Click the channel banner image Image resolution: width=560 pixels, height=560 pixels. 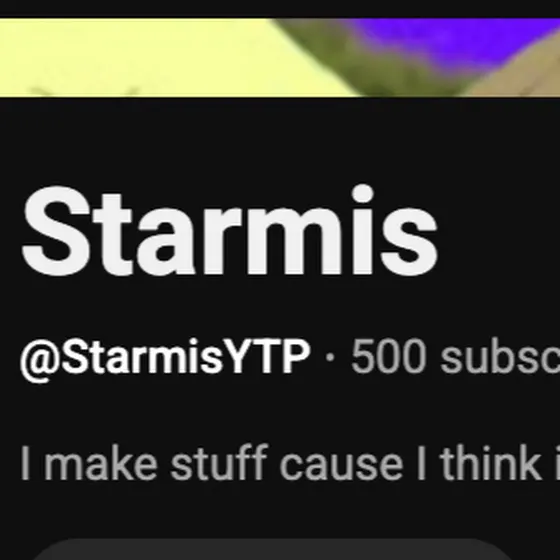coord(280,57)
